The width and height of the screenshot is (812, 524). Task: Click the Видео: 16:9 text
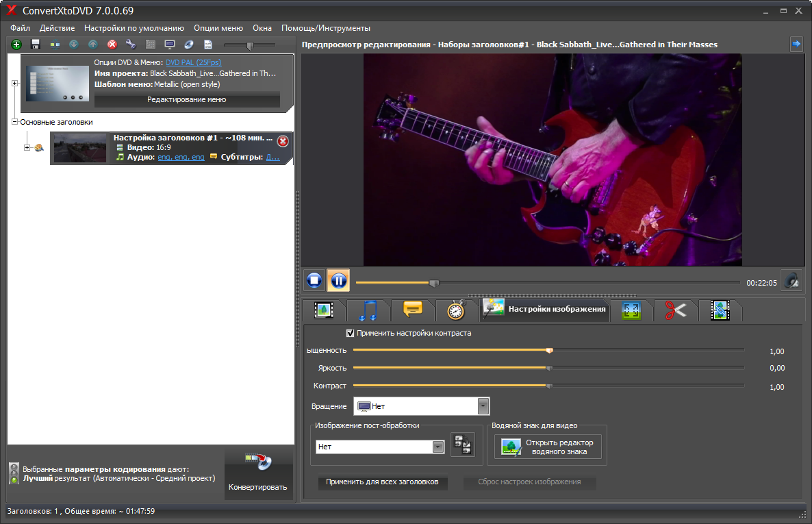pyautogui.click(x=149, y=148)
